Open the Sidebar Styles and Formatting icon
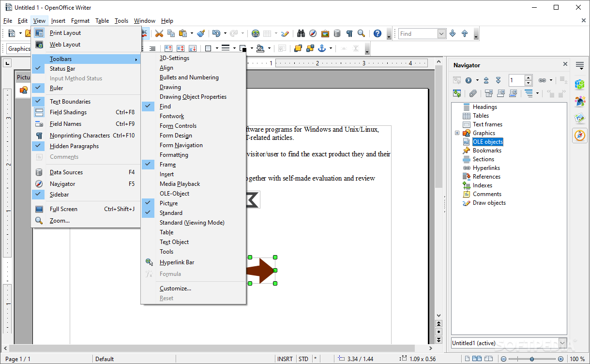 580,101
